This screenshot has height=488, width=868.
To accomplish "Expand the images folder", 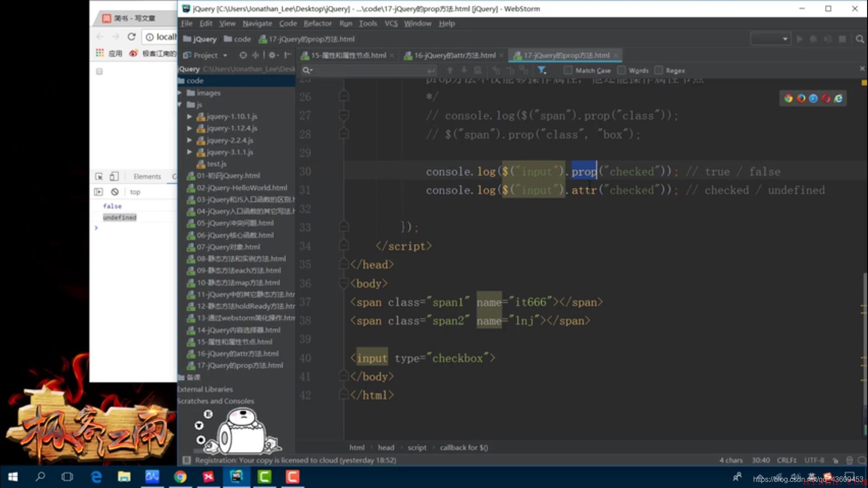I will (180, 93).
